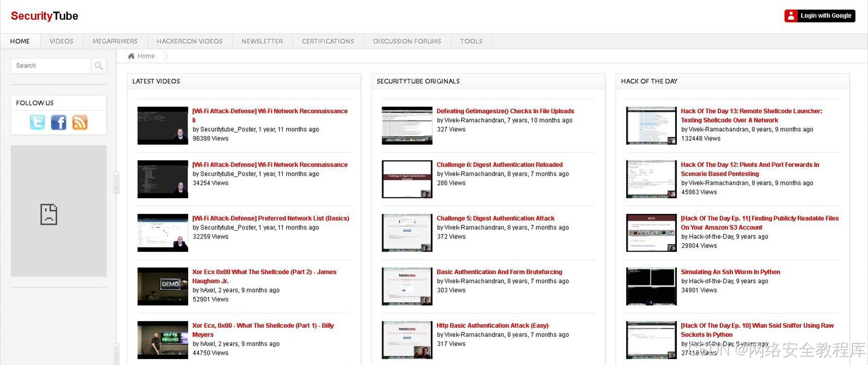
Task: Focus the Search input field
Action: tap(51, 66)
